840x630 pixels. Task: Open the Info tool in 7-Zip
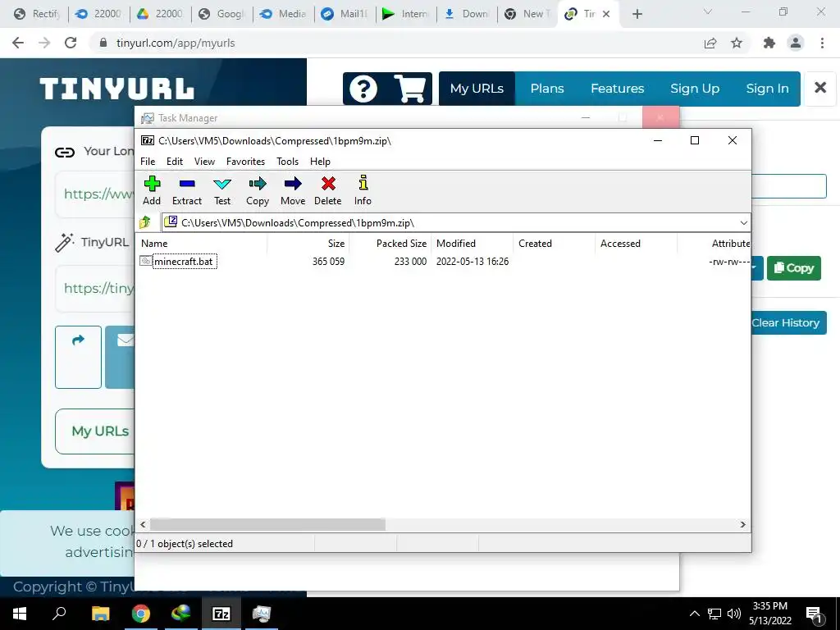click(x=363, y=190)
